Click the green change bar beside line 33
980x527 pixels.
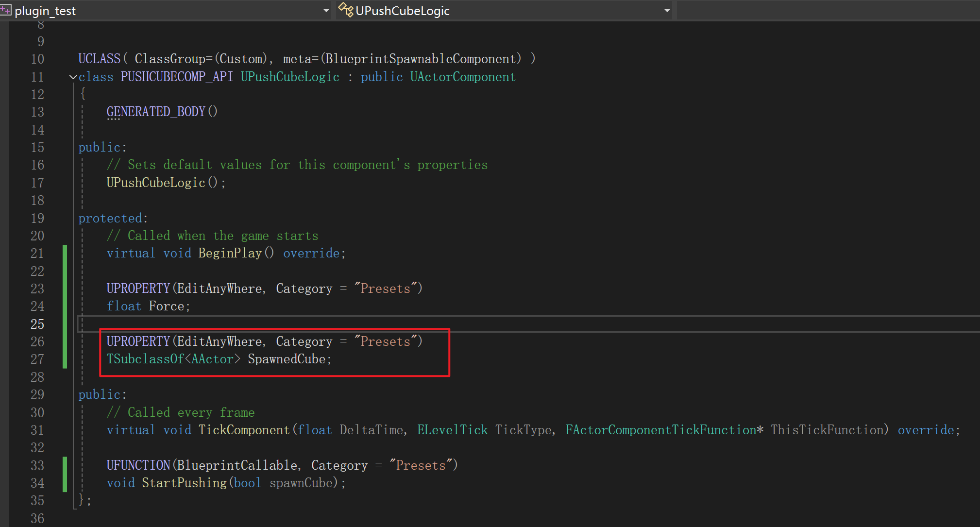click(65, 465)
